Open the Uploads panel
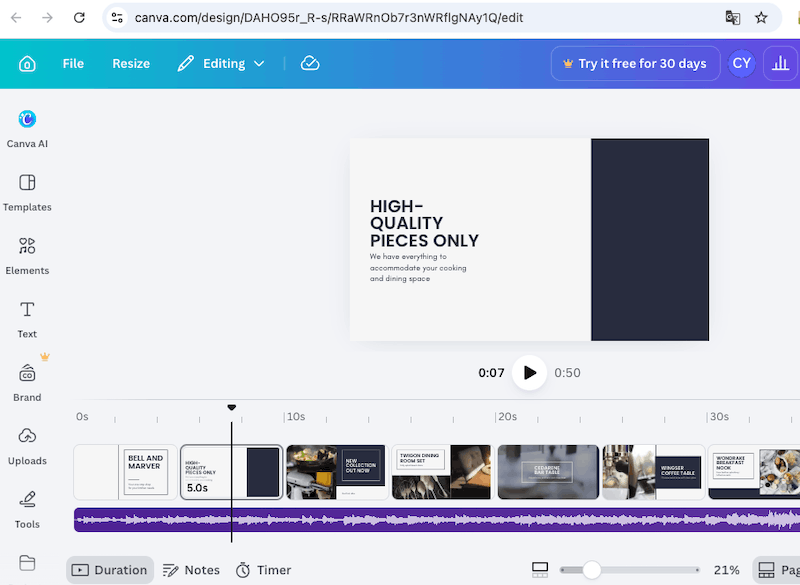 [27, 446]
